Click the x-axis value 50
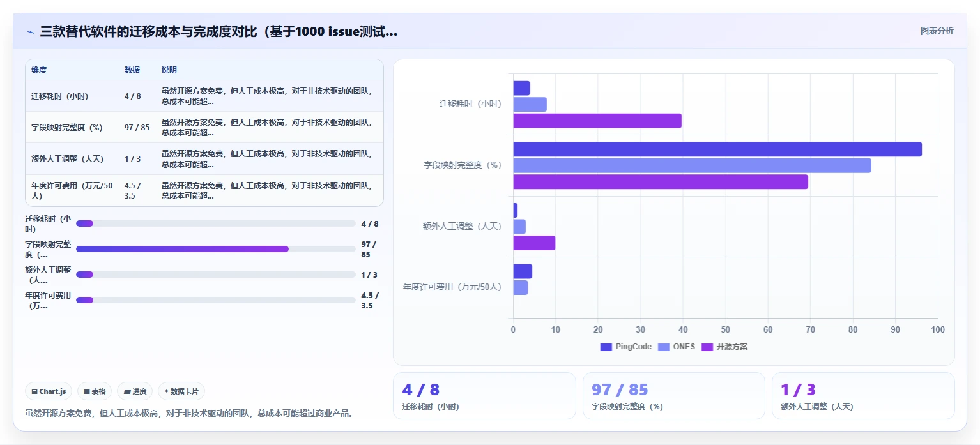Viewport: 980px width, 445px height. (725, 329)
